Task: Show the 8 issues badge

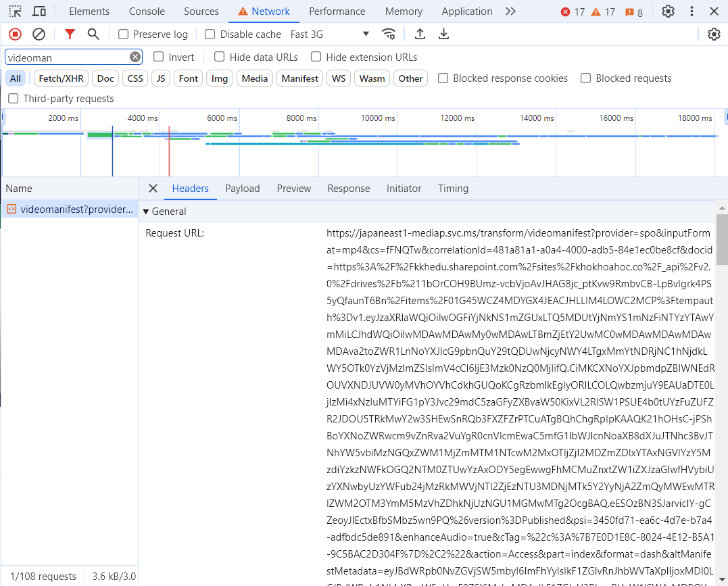Action: pyautogui.click(x=634, y=12)
